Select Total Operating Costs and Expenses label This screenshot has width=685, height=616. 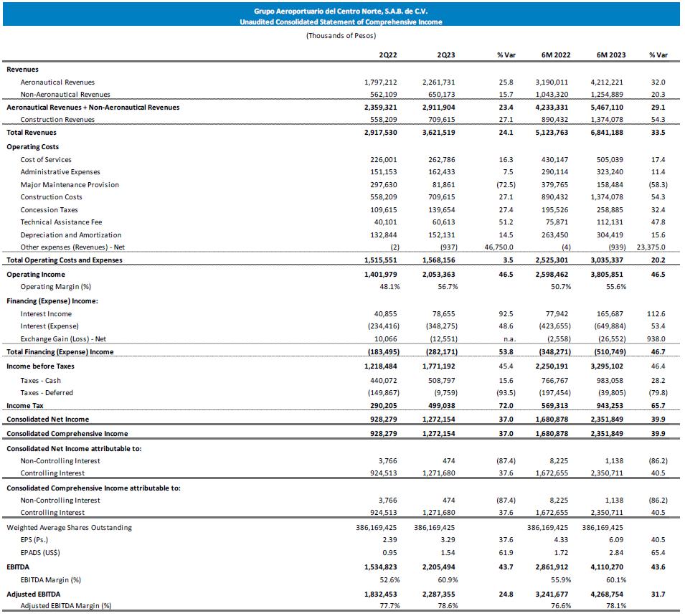(x=65, y=260)
